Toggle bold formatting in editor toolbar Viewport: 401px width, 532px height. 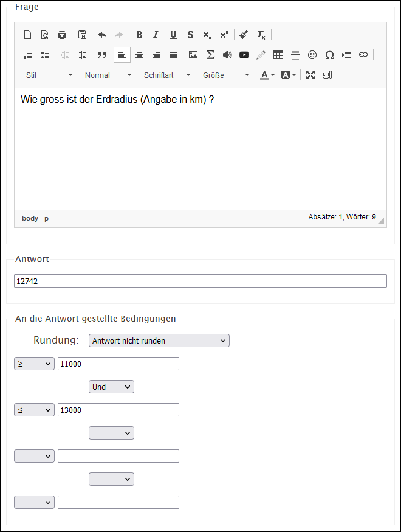[x=139, y=35]
